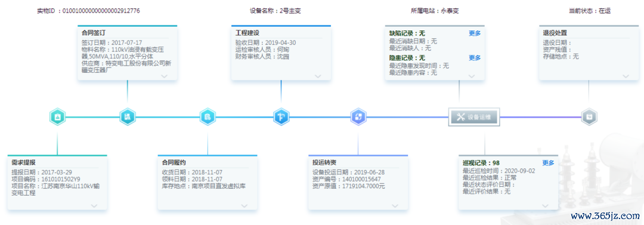Expand the 退役处置 card chevron
The image size is (644, 225).
pyautogui.click(x=626, y=76)
